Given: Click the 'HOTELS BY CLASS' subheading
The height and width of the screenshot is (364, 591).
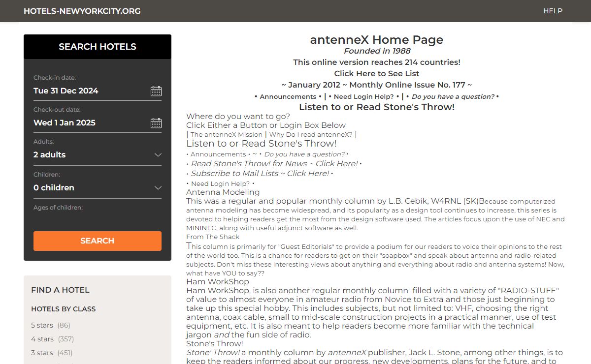Looking at the screenshot, I should pyautogui.click(x=64, y=309).
